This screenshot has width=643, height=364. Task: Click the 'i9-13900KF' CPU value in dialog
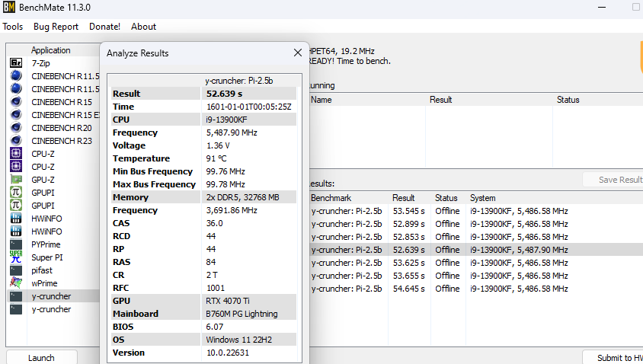[226, 120]
